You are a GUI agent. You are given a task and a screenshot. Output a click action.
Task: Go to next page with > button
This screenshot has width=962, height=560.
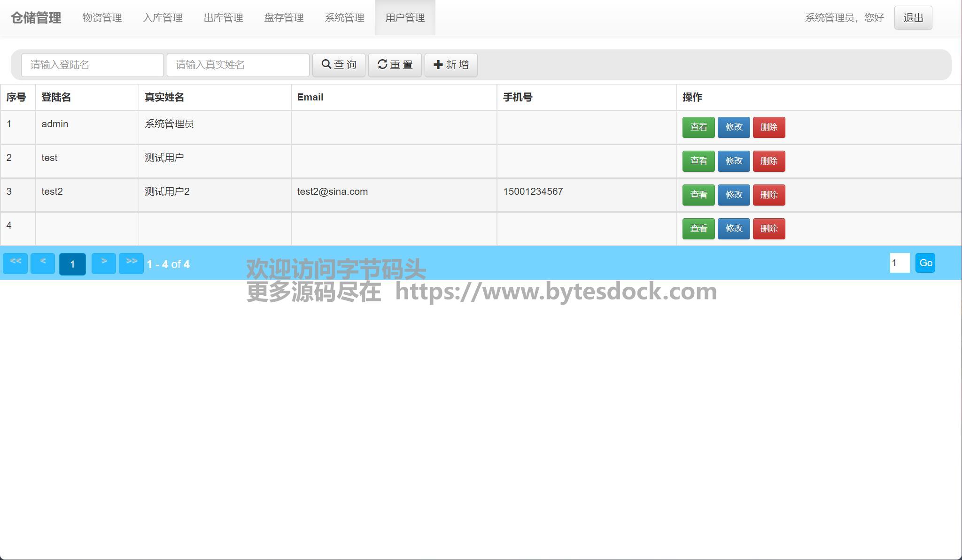[104, 263]
